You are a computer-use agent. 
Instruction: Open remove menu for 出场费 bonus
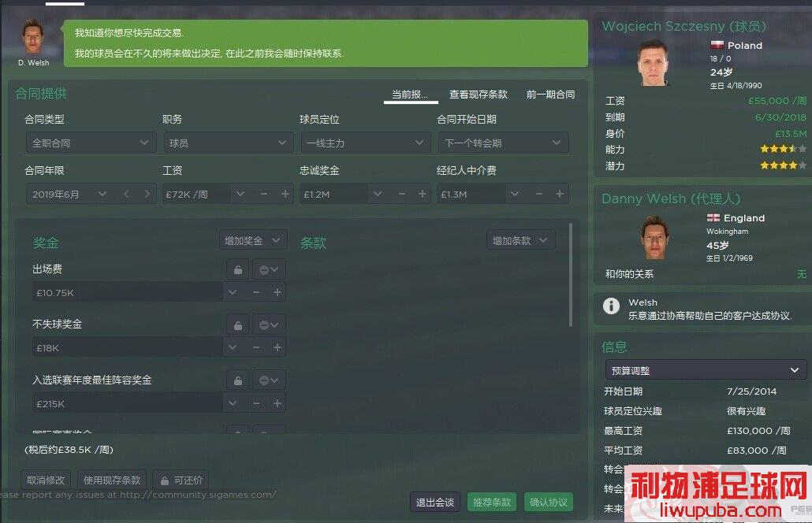click(x=269, y=269)
